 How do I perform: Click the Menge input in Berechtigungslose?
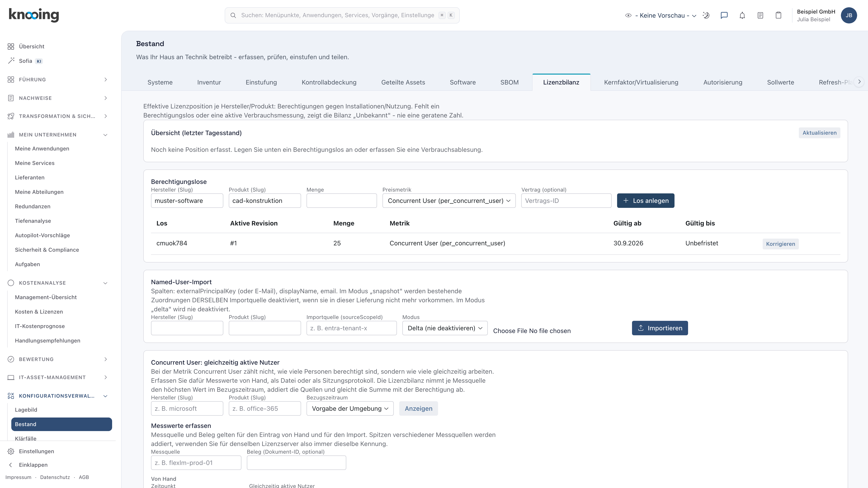342,201
